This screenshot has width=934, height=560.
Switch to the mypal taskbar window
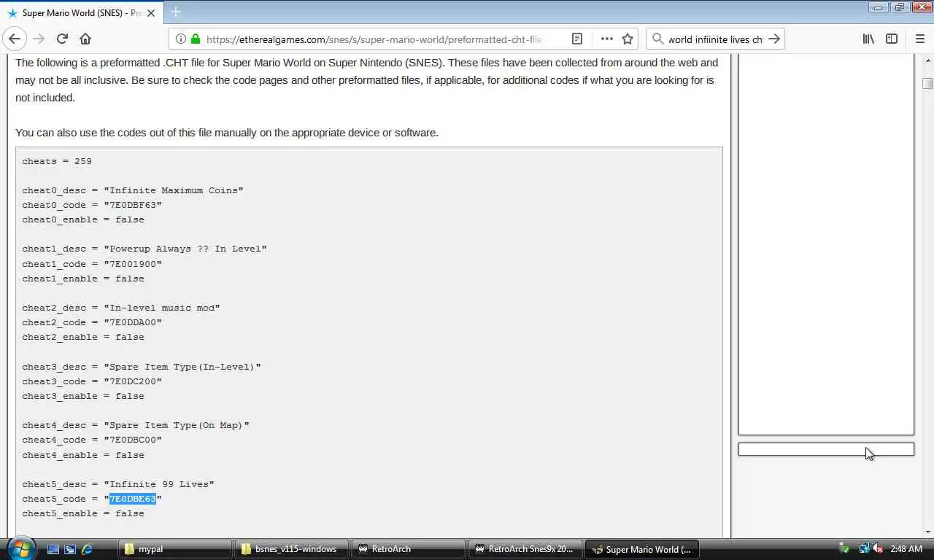[174, 549]
